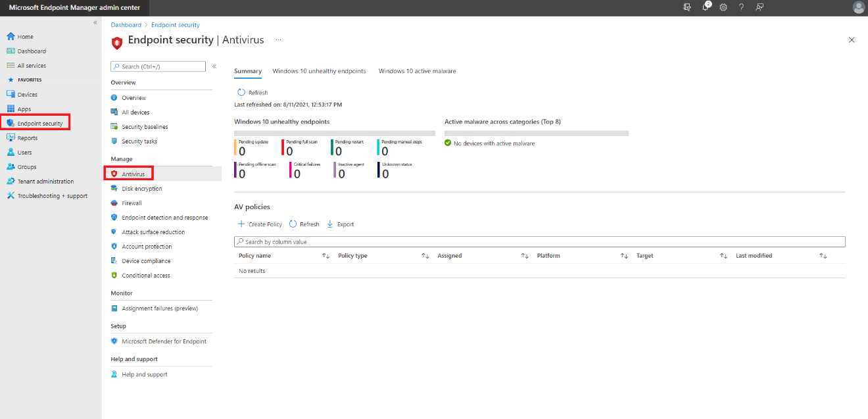Open the notifications bell
Viewport: 868px width, 419px height.
pyautogui.click(x=705, y=7)
